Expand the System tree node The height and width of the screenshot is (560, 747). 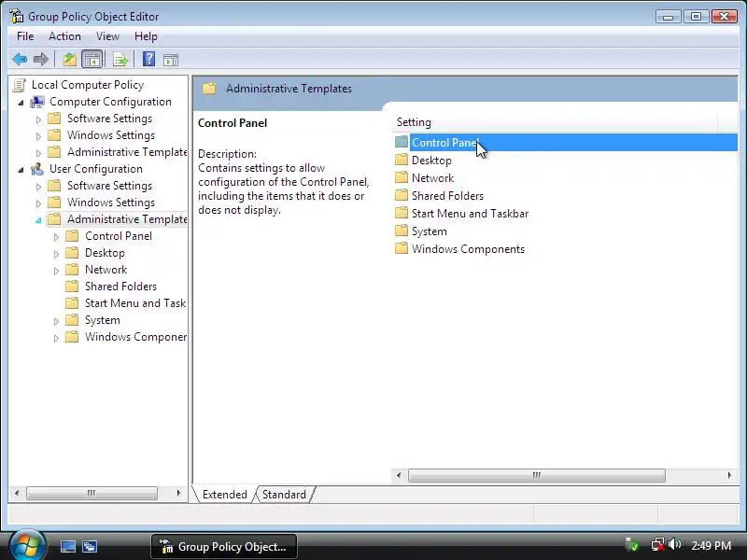[x=56, y=321]
